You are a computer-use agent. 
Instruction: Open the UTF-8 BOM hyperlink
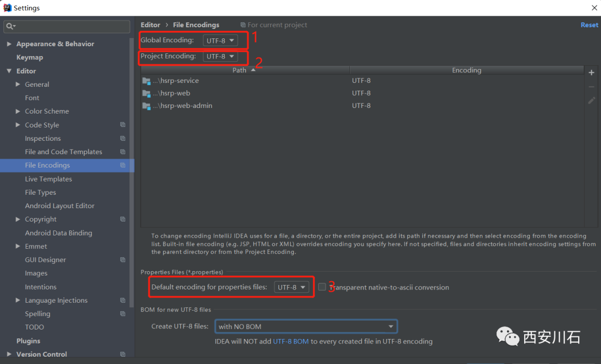(290, 341)
